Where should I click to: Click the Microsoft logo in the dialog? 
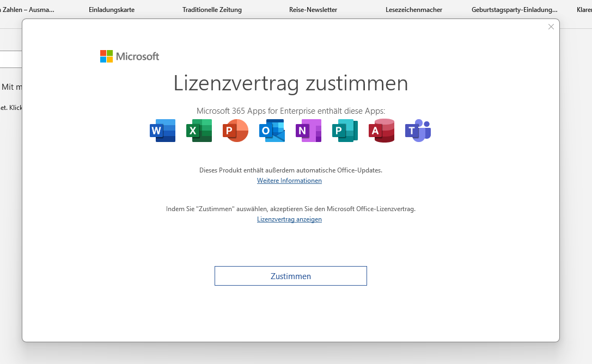point(130,56)
